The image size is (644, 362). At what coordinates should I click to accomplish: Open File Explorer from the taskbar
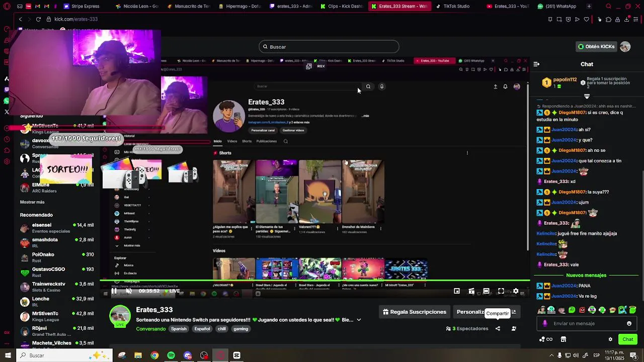[x=138, y=355]
